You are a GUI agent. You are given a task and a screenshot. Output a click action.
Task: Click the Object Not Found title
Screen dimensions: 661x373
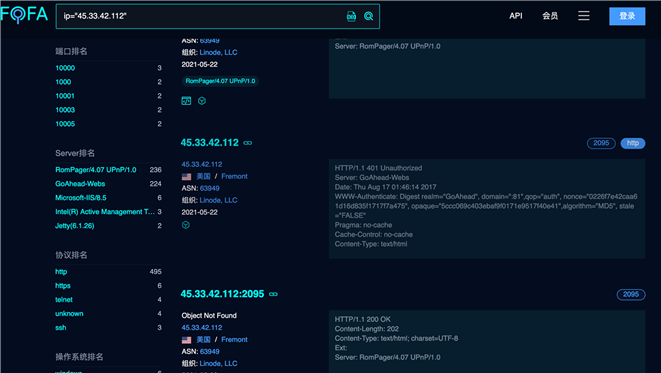pos(209,315)
